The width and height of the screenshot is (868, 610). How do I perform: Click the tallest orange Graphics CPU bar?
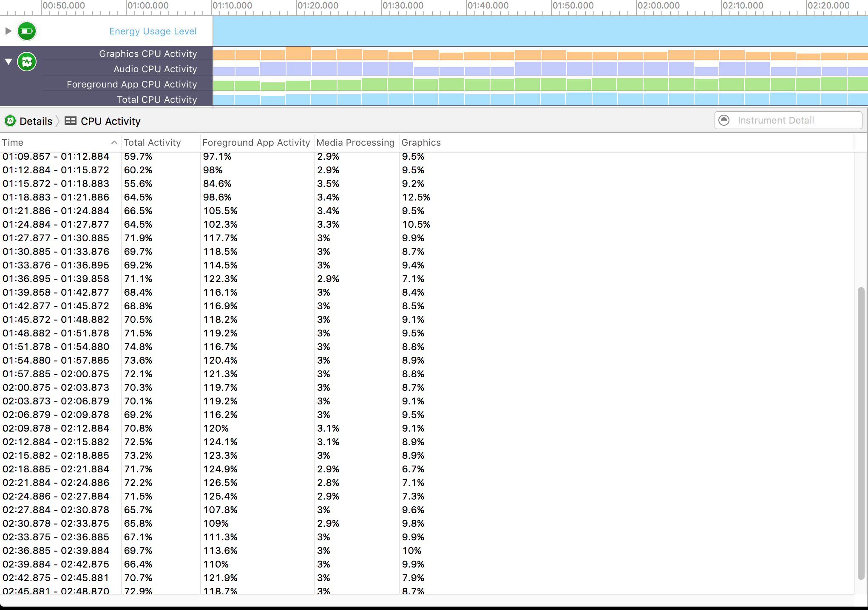pyautogui.click(x=298, y=54)
